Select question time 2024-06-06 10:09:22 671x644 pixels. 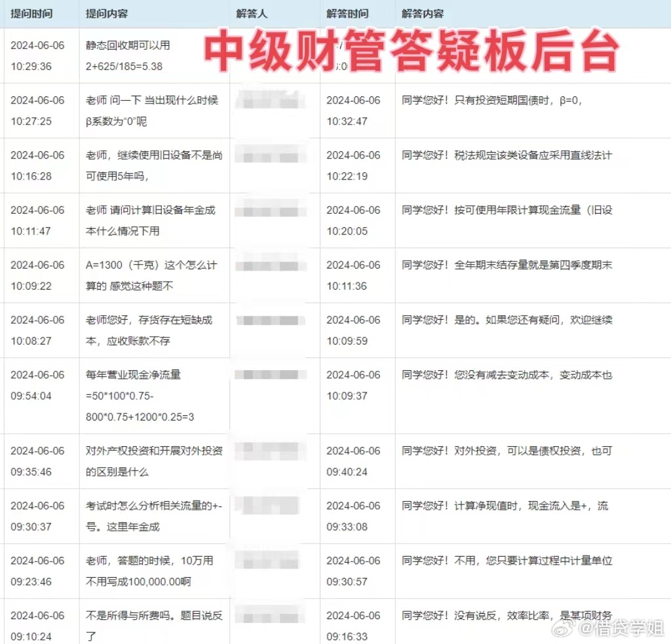pyautogui.click(x=37, y=275)
